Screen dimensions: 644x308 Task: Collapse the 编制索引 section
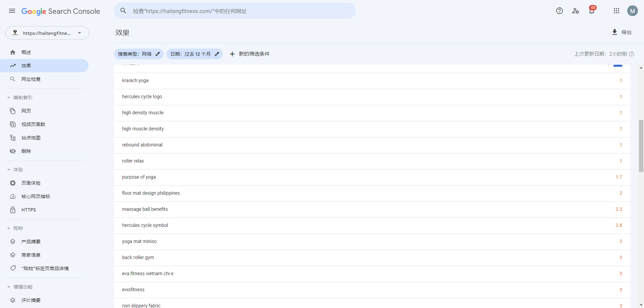tap(20, 98)
